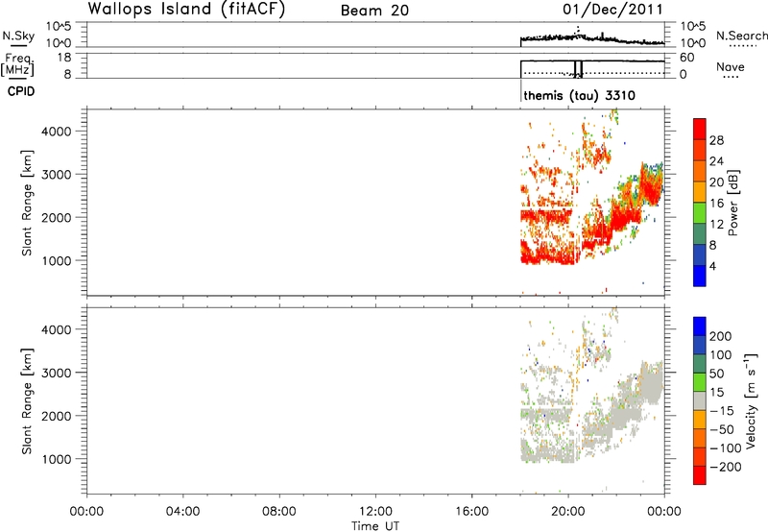
Task: Click the date '01/Dec/2011'
Action: pyautogui.click(x=612, y=10)
